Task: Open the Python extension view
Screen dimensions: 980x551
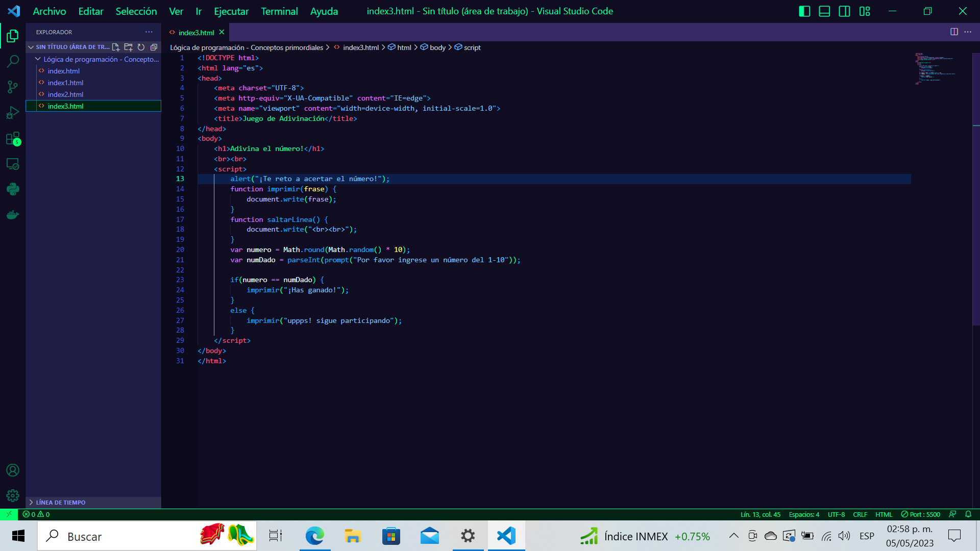Action: click(x=13, y=189)
